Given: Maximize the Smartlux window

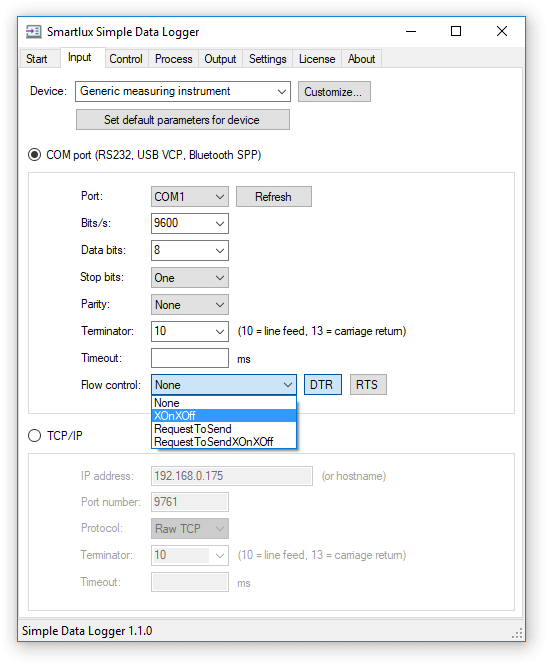Looking at the screenshot, I should click(456, 31).
